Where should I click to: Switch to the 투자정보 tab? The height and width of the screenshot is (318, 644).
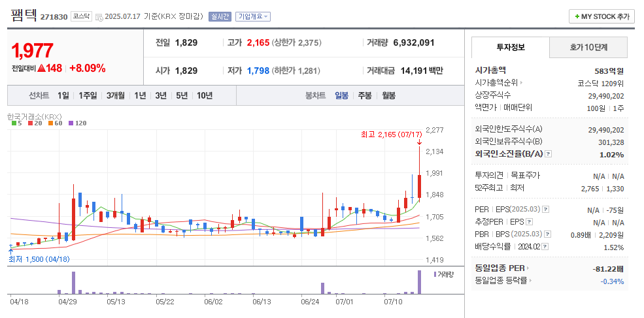coord(511,47)
